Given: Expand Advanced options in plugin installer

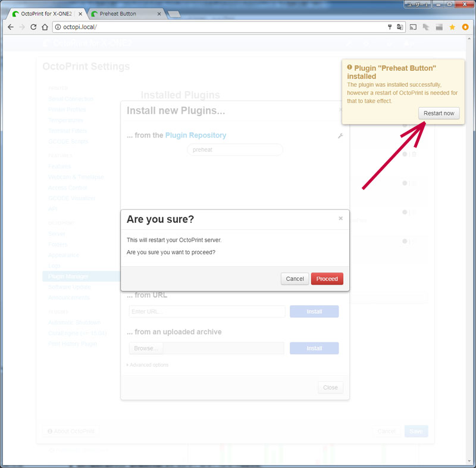Looking at the screenshot, I should click(x=148, y=365).
